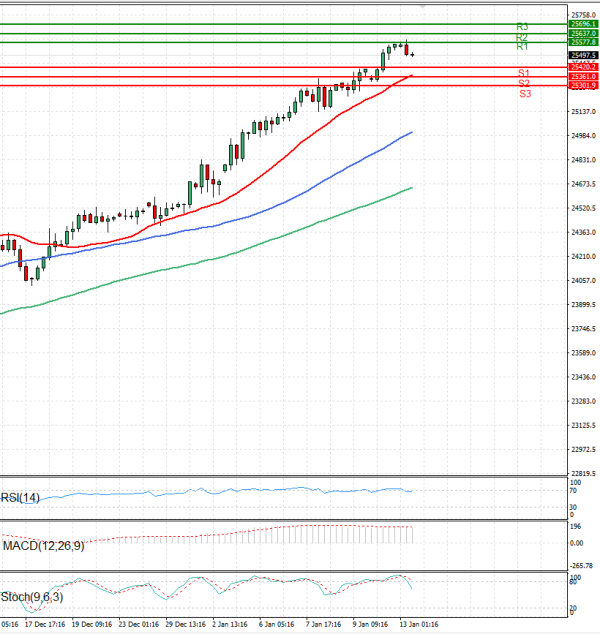600x634 pixels.
Task: Click the S1 support label
Action: click(524, 73)
